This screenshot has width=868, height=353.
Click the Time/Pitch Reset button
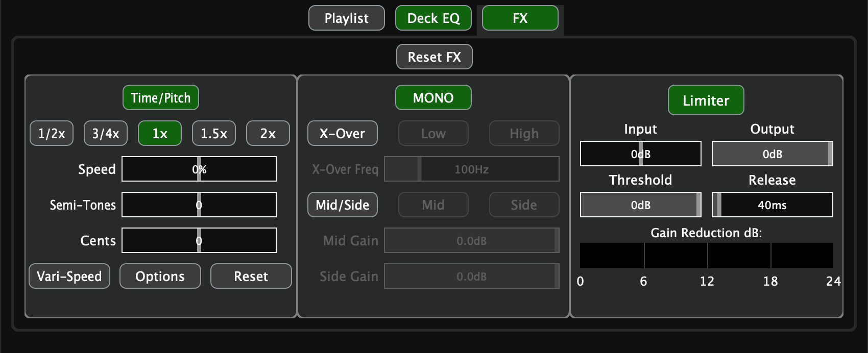[251, 276]
